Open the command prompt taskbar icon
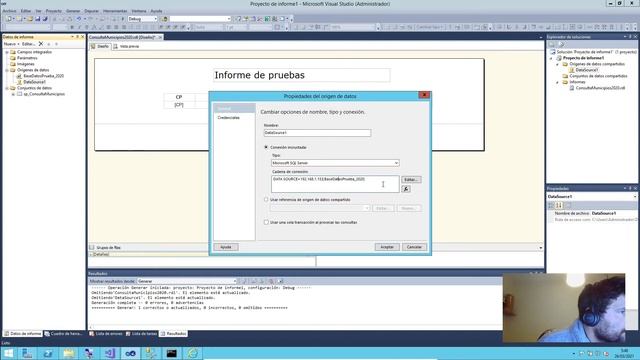The image size is (640, 360). coord(171,353)
